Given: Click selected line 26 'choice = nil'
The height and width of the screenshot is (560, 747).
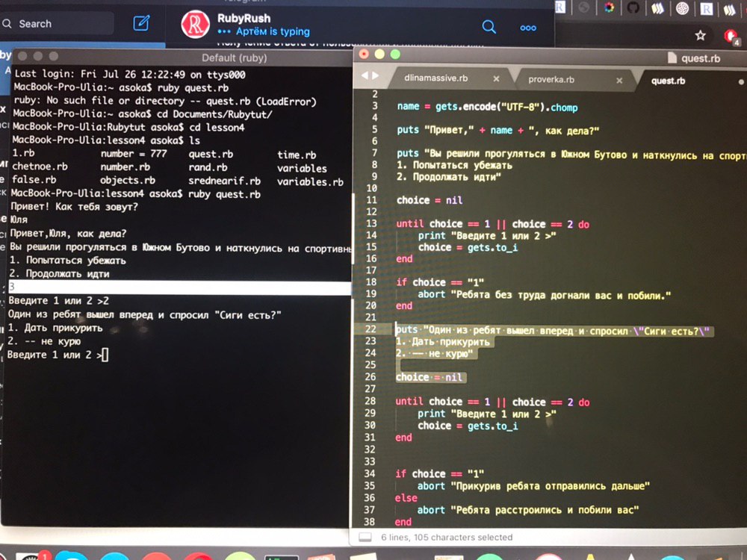Looking at the screenshot, I should click(x=429, y=377).
